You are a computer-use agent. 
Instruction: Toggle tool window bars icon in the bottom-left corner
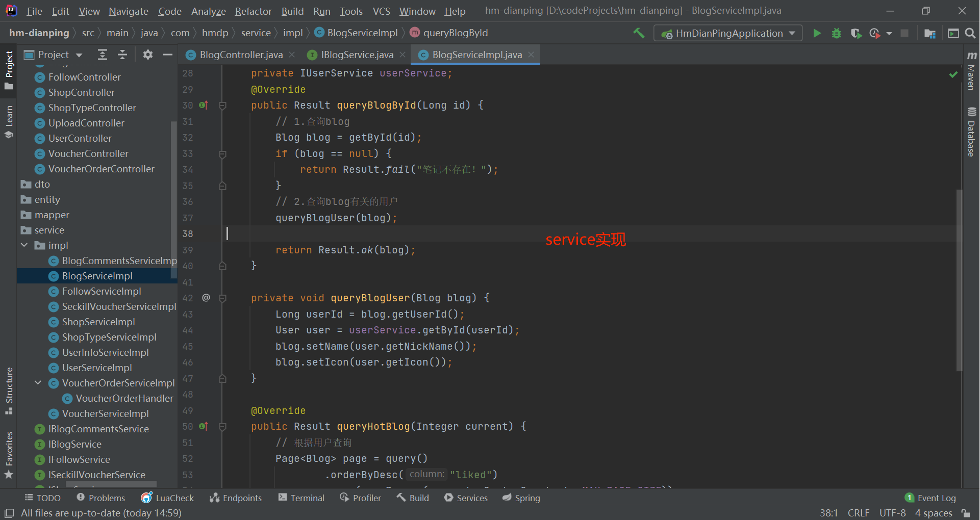click(9, 513)
